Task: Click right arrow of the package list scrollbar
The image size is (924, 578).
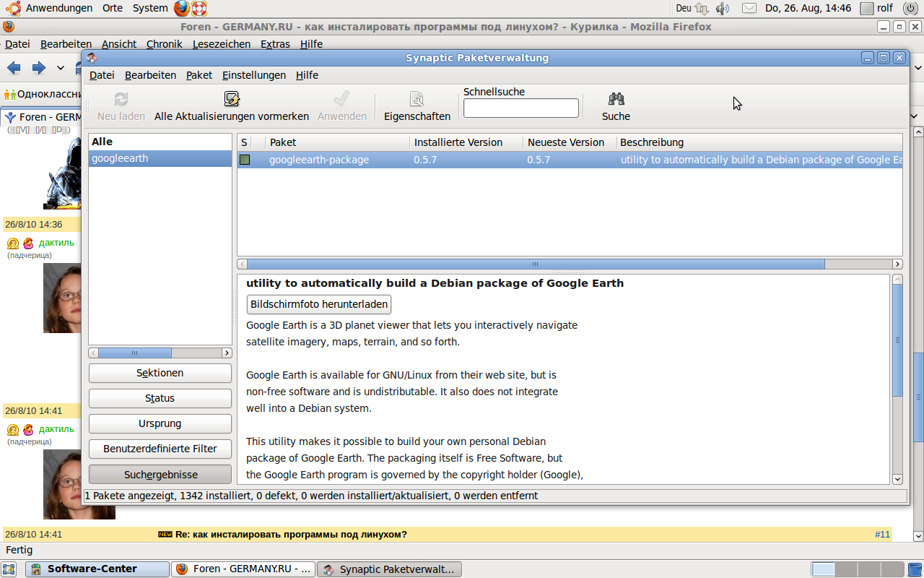Action: (x=897, y=264)
